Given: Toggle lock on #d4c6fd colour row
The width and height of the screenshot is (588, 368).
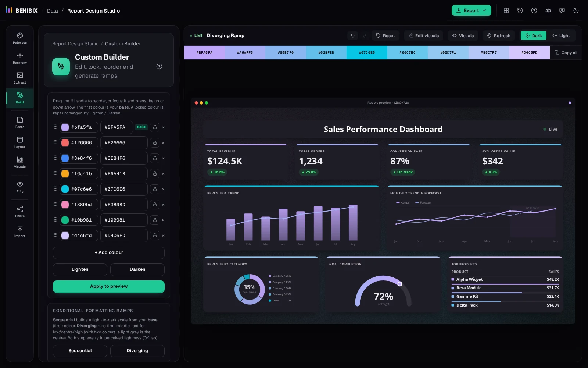Looking at the screenshot, I should coord(155,236).
